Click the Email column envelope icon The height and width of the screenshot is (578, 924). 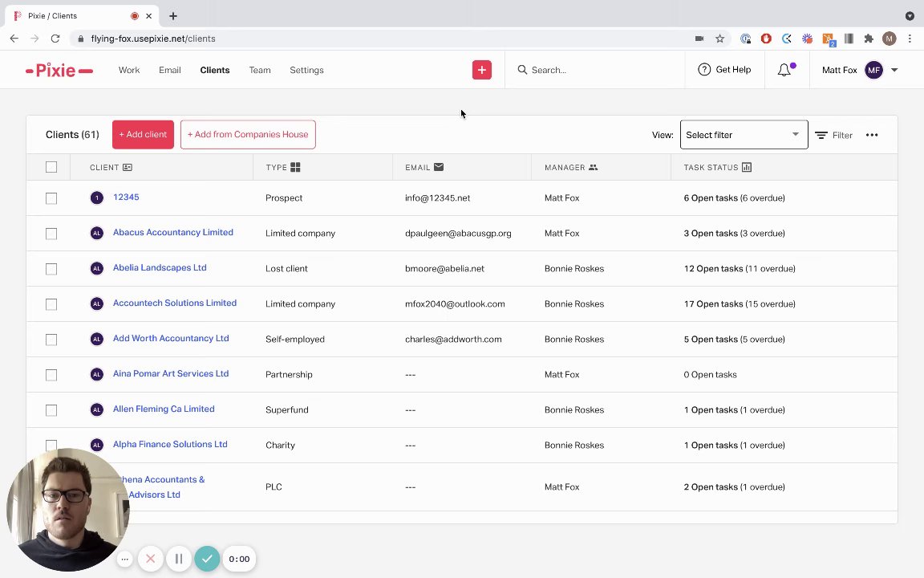(439, 167)
